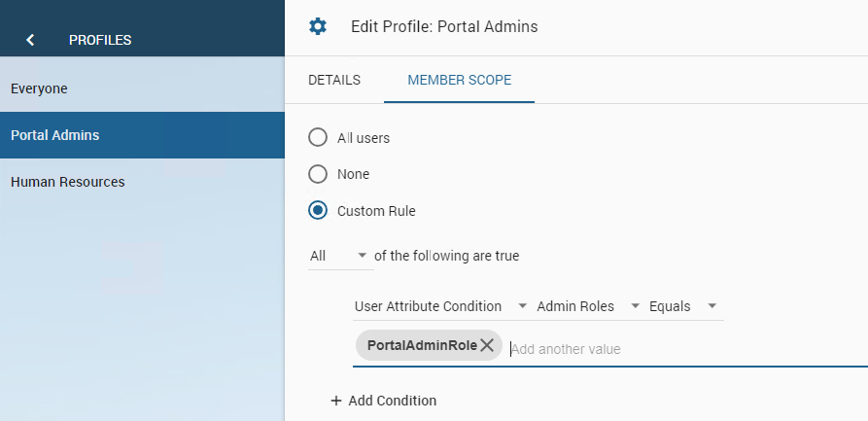The width and height of the screenshot is (868, 421).
Task: Select the Custom Rule radio button
Action: point(318,210)
